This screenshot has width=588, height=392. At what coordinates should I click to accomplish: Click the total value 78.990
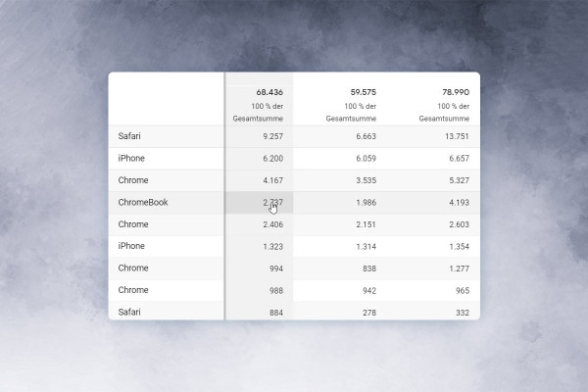tap(456, 92)
